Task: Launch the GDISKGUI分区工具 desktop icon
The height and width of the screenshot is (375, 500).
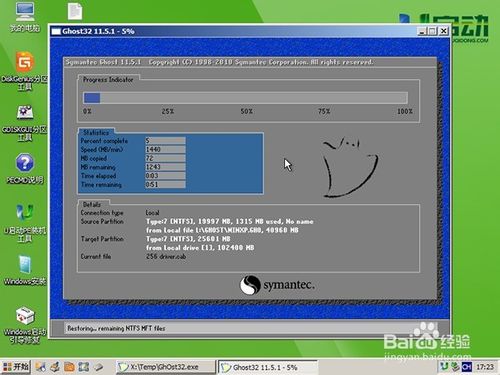Action: 25,123
